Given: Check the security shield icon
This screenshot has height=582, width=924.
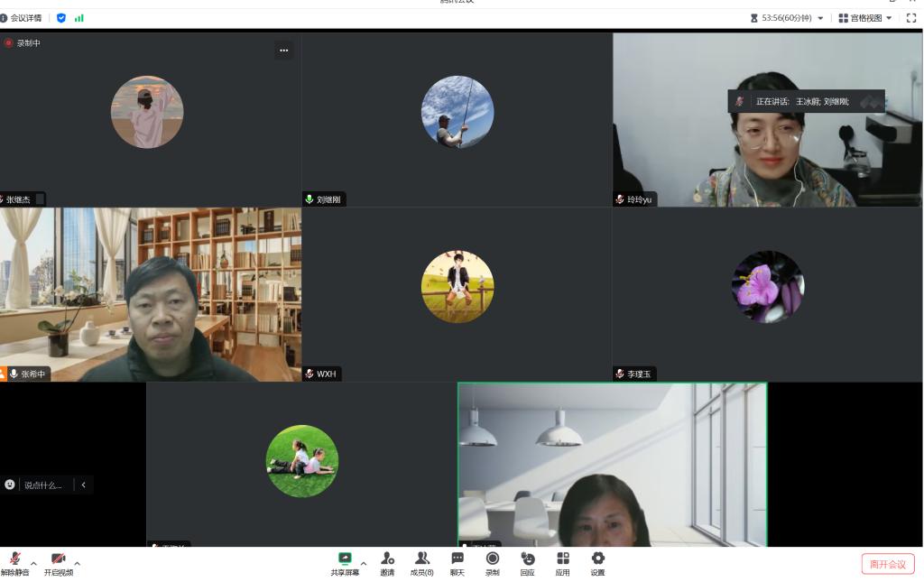Looking at the screenshot, I should 61,18.
